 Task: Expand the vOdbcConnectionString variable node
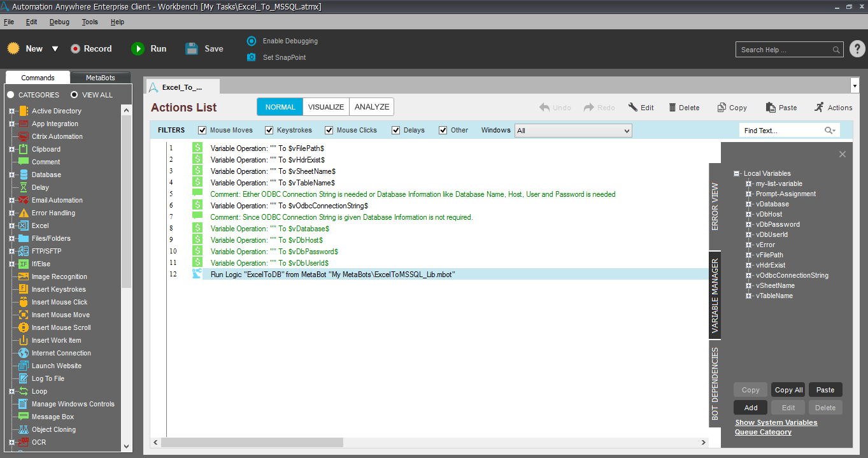pos(749,275)
